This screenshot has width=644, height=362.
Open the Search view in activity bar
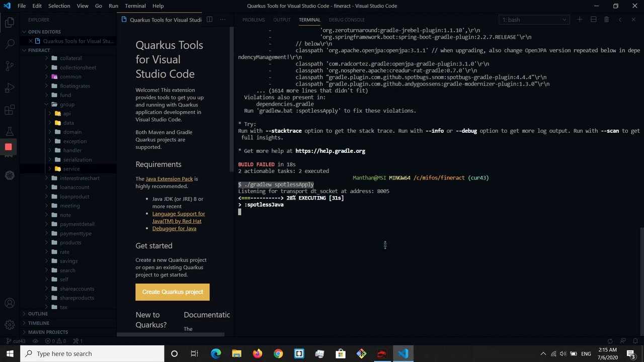click(10, 44)
